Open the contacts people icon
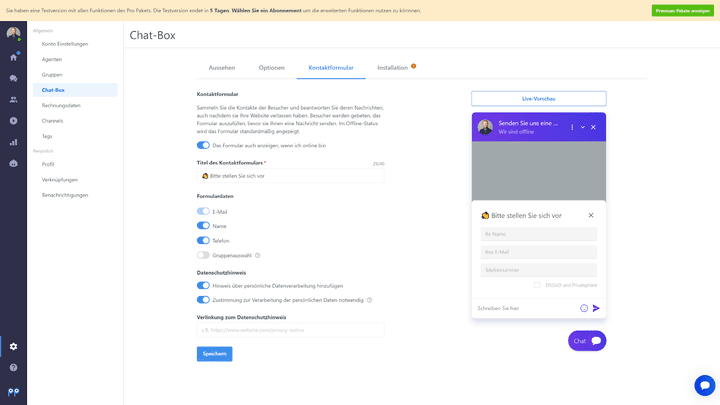Viewport: 720px width, 405px height. 13,100
